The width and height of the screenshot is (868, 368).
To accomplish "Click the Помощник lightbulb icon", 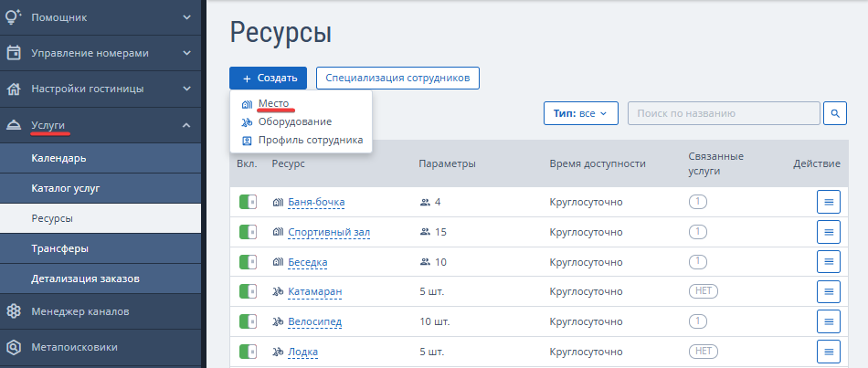I will [14, 17].
